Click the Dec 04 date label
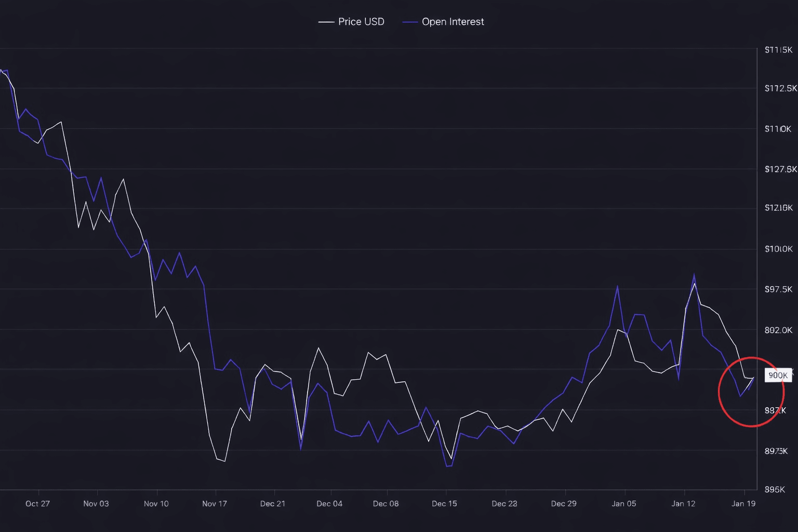 [x=329, y=503]
